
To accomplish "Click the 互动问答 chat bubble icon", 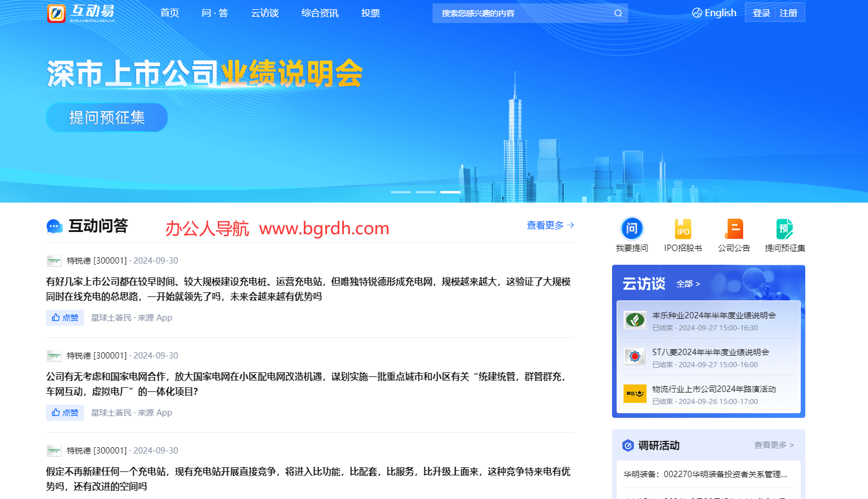I will point(54,226).
